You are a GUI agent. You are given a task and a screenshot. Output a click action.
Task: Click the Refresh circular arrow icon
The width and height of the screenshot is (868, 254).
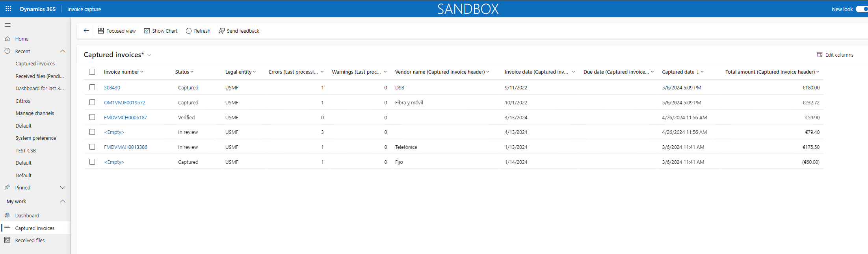tap(189, 31)
